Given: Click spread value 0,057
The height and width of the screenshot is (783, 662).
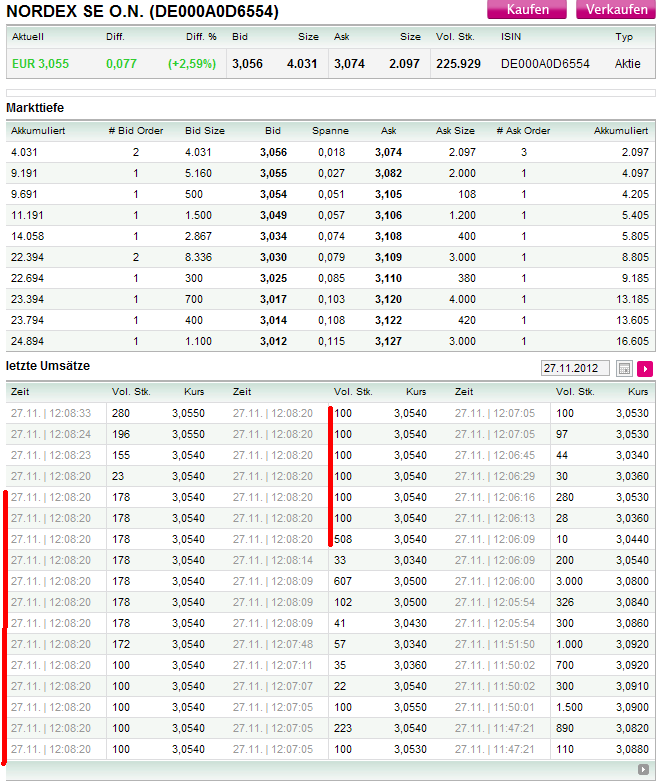Looking at the screenshot, I should 331,215.
